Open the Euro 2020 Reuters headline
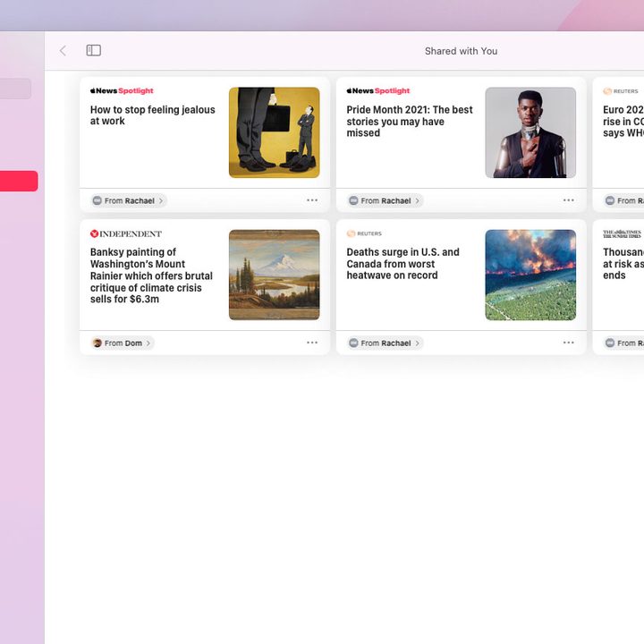Screen dimensions: 644x644 click(623, 121)
